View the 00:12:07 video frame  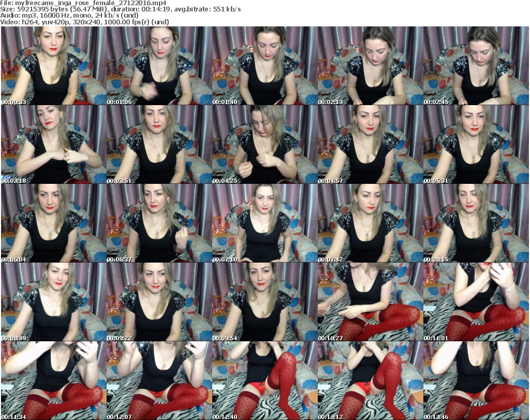click(x=159, y=381)
